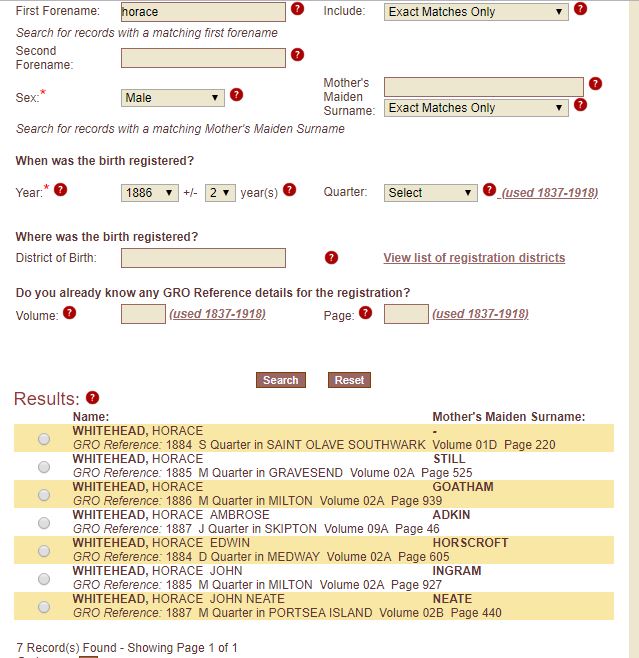This screenshot has height=658, width=639.
Task: Click the Volume input field
Action: 143,314
